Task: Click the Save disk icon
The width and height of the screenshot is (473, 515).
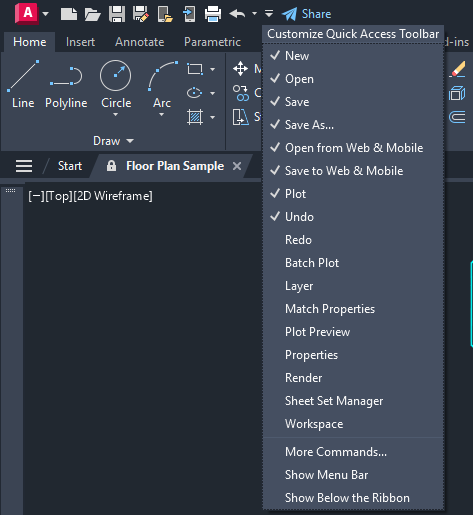Action: [117, 14]
